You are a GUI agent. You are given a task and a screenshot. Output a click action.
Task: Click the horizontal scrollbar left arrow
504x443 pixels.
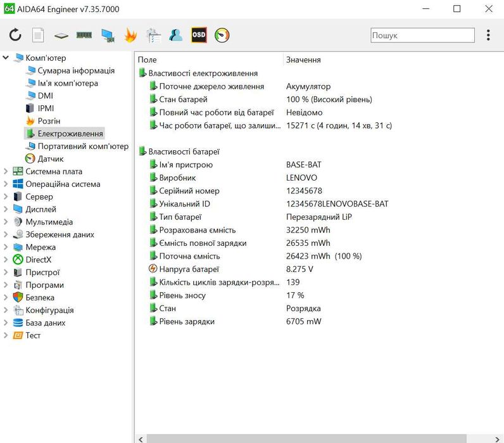point(141,439)
